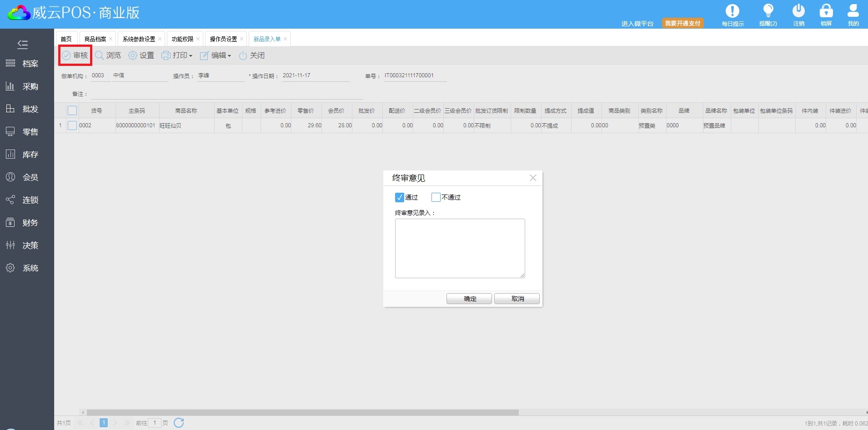Click the 浏览 magnifier icon
The height and width of the screenshot is (430, 868).
100,55
